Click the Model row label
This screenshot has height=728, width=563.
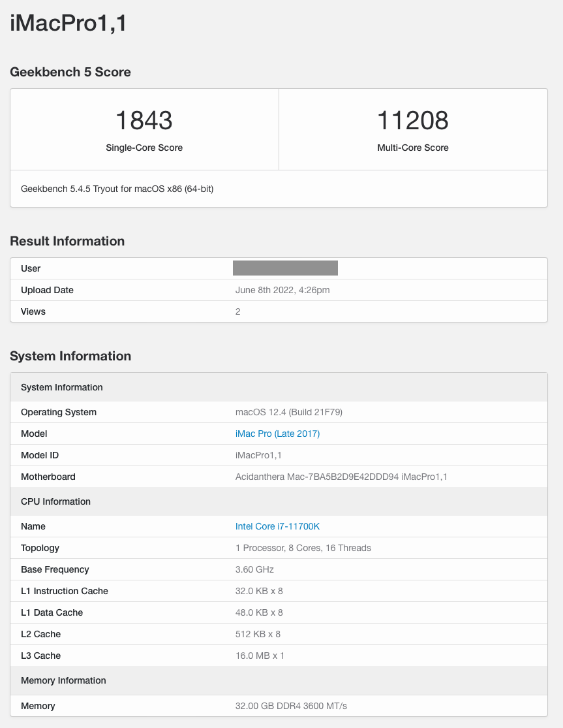[34, 434]
